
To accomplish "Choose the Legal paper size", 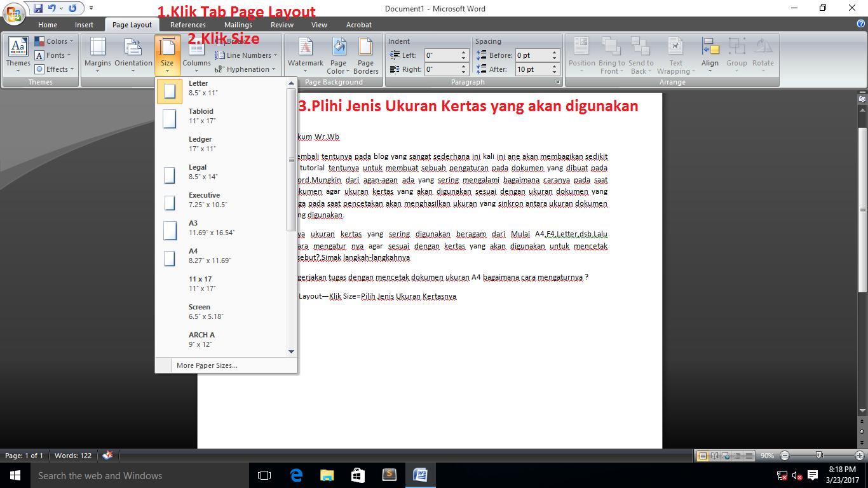I will (222, 173).
